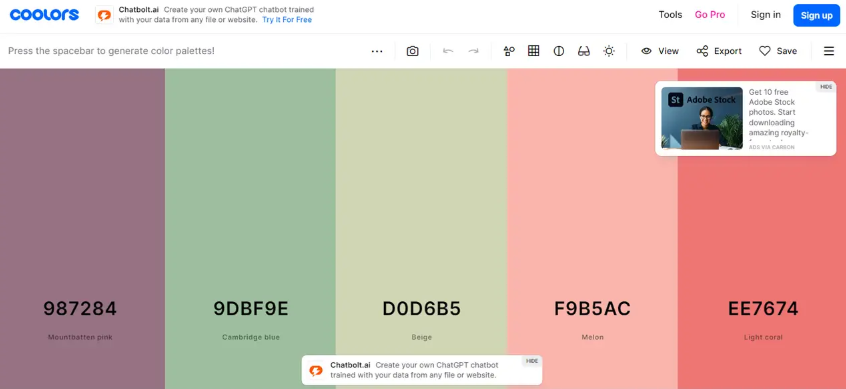
Task: Click the header Chatbolt.ai ad text
Action: [x=216, y=15]
